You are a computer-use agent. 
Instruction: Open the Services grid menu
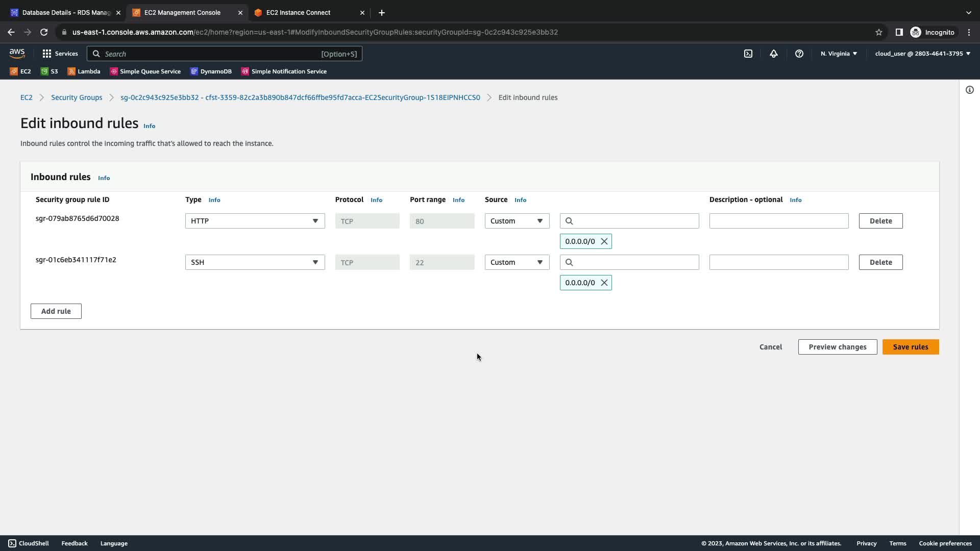pyautogui.click(x=60, y=54)
